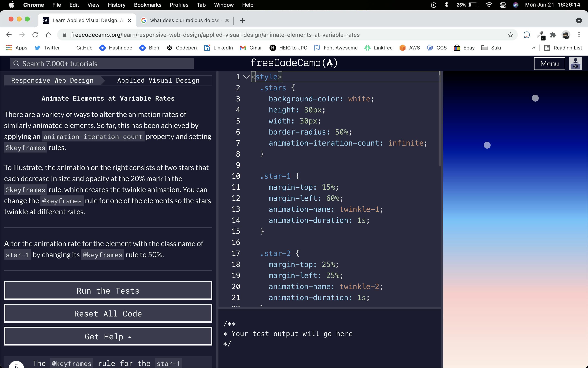The width and height of the screenshot is (588, 368).
Task: Close the Learn Applied Visual Design tab
Action: [129, 20]
